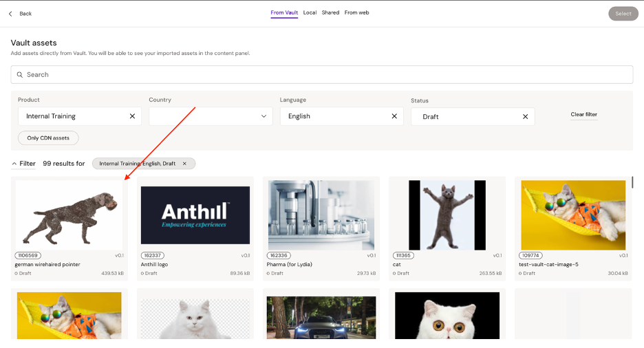
Task: Click the Select button
Action: [x=623, y=14]
